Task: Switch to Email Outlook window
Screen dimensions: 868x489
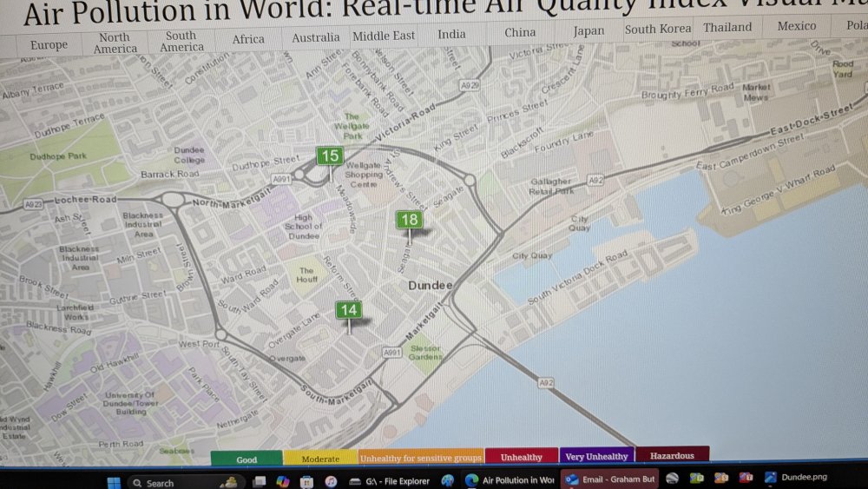Action: tap(609, 479)
